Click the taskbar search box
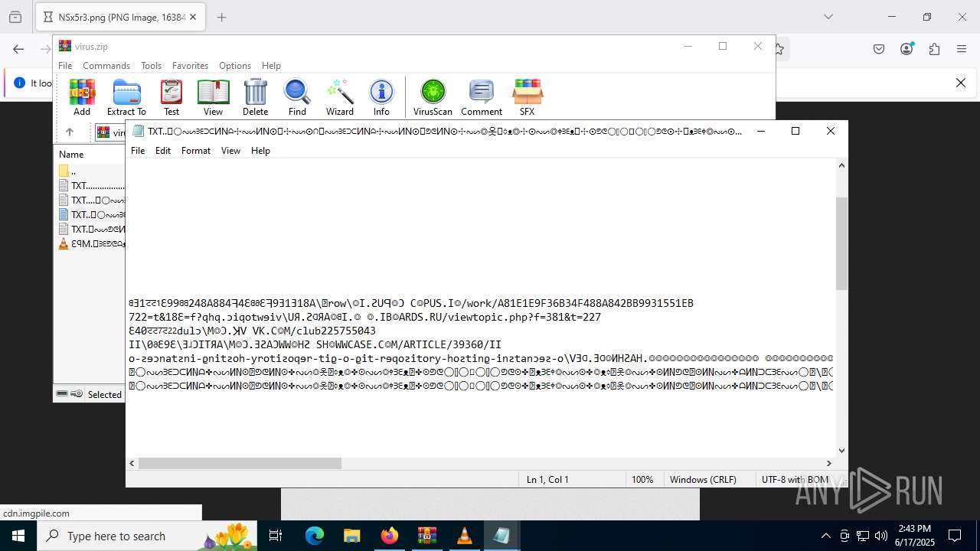Image resolution: width=980 pixels, height=551 pixels. click(x=148, y=536)
